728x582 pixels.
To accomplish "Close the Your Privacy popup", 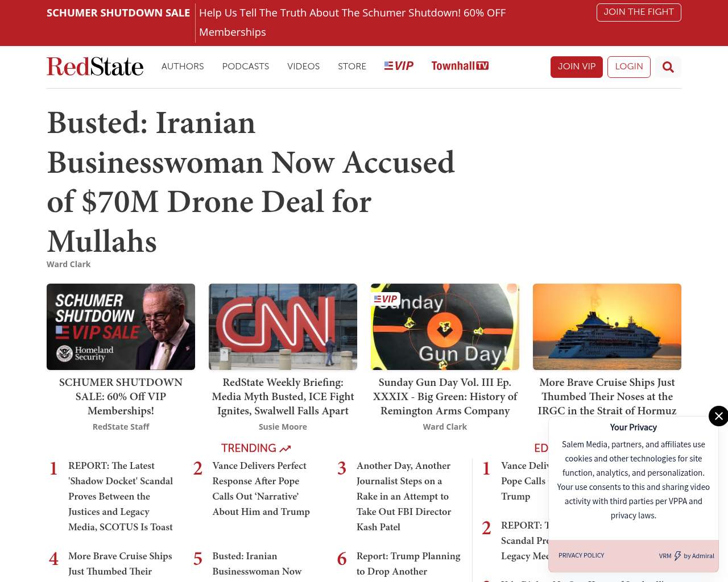I will pos(718,416).
